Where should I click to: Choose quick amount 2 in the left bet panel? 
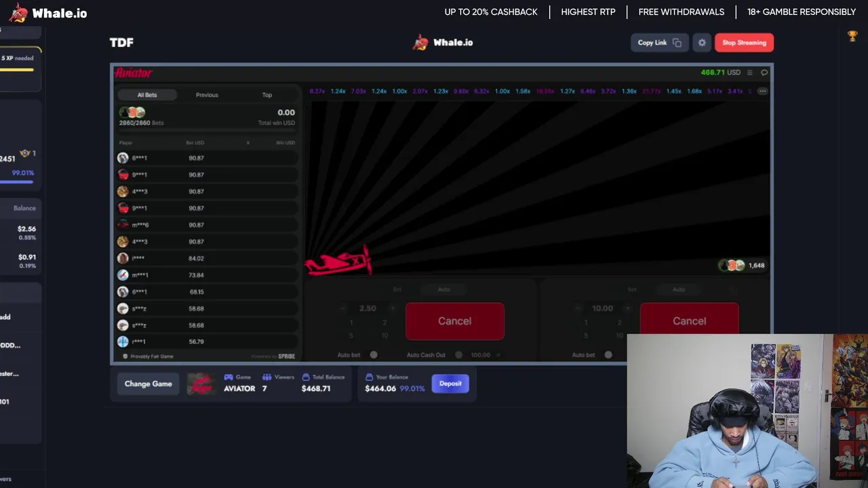point(384,323)
